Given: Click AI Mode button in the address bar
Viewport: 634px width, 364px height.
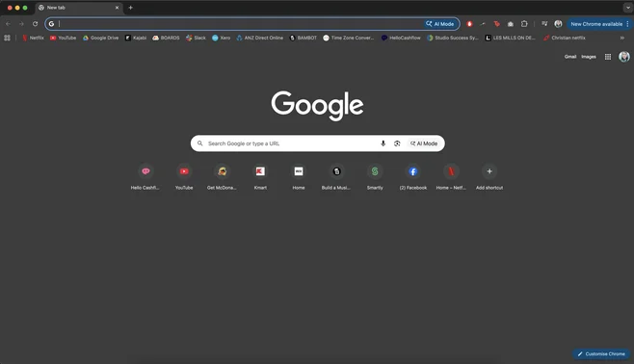Looking at the screenshot, I should point(440,24).
